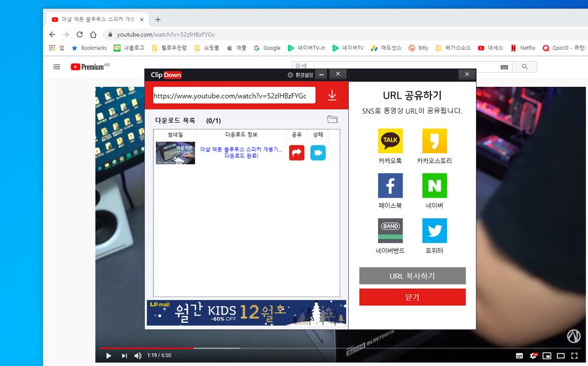Share URL to Twitter

pyautogui.click(x=434, y=230)
